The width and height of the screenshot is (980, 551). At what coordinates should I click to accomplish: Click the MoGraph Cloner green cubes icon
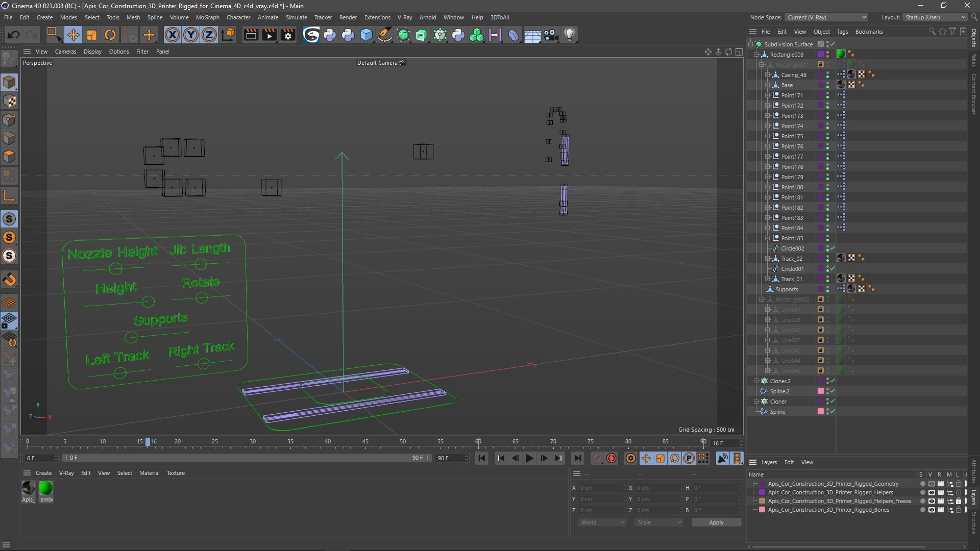tap(477, 35)
